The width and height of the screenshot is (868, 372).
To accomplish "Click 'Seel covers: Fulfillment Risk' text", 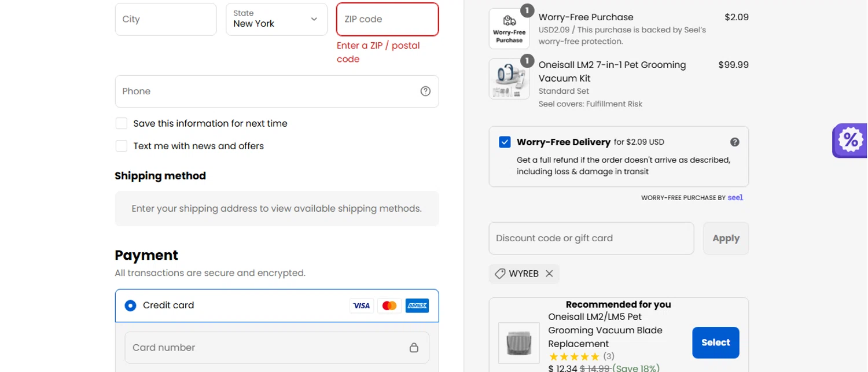I will click(x=590, y=104).
